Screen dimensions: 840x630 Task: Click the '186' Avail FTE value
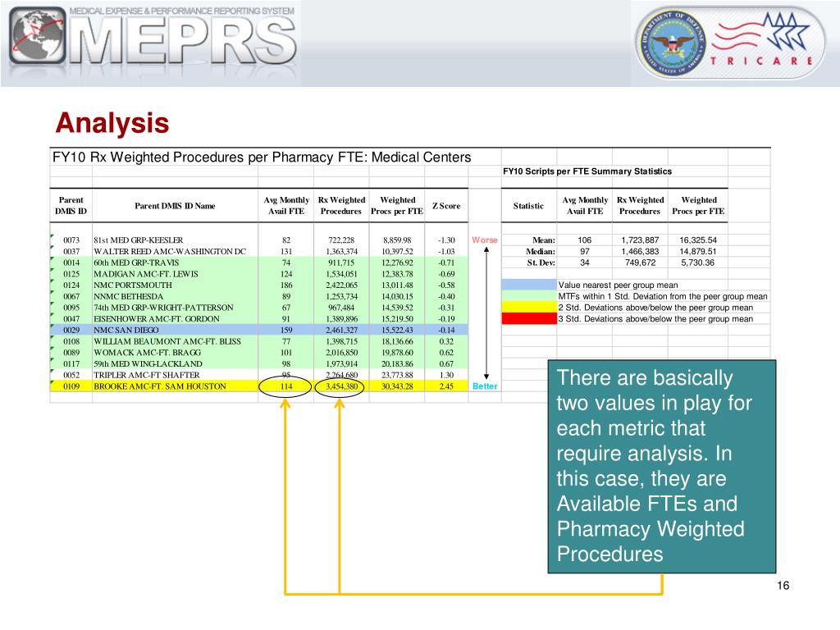[x=286, y=285]
